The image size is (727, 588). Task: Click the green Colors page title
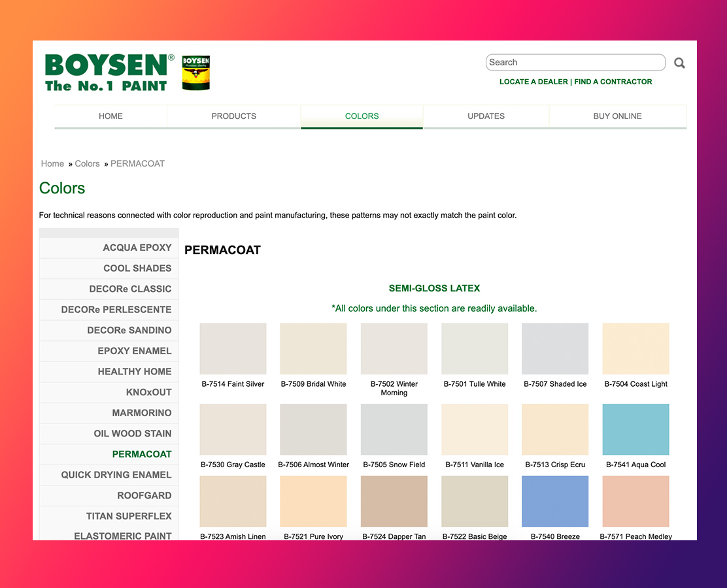(x=62, y=188)
